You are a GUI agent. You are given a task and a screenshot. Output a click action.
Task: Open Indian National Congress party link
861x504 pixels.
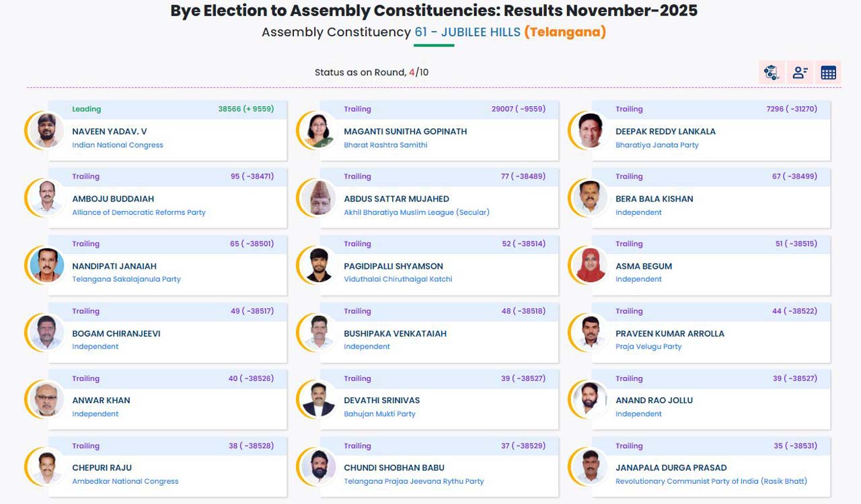click(118, 144)
